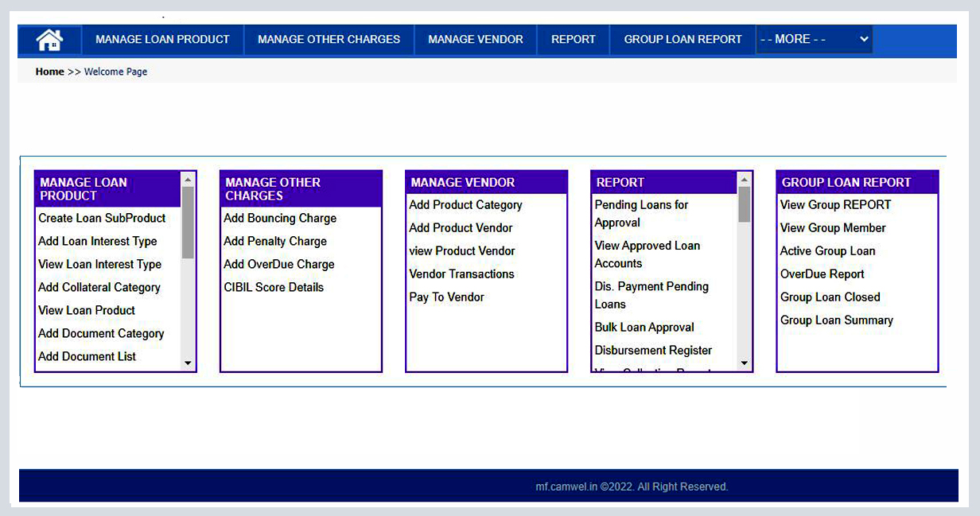980x516 pixels.
Task: Open the REPORT menu in the navigation bar
Action: click(573, 39)
